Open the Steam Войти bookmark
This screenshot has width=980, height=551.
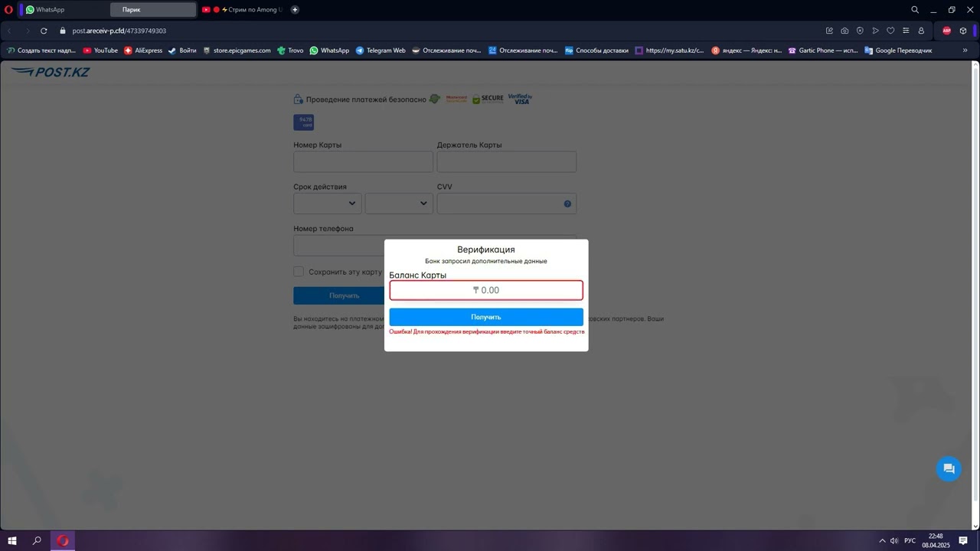point(182,51)
